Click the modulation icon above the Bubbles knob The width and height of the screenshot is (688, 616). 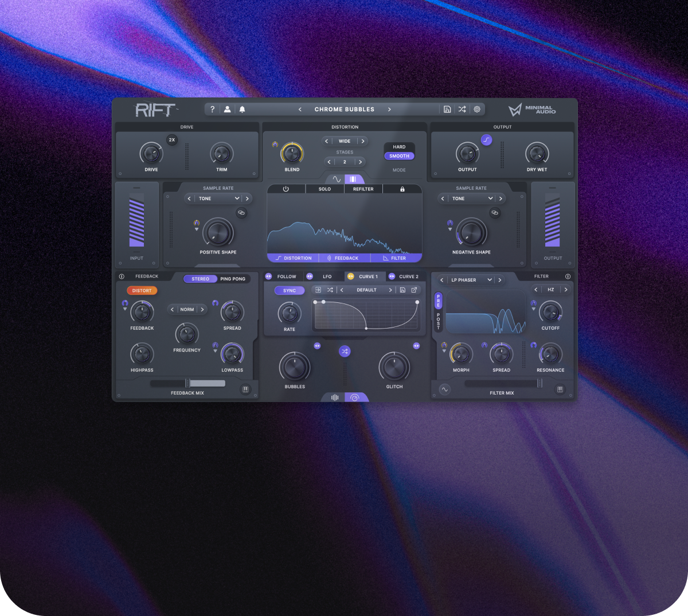317,346
